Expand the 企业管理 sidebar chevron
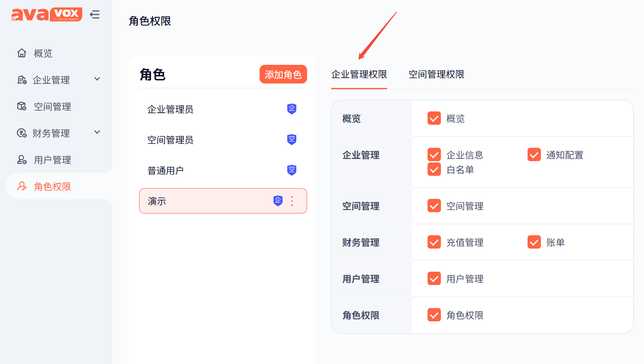Screen dimensions: 644x364 click(x=97, y=79)
